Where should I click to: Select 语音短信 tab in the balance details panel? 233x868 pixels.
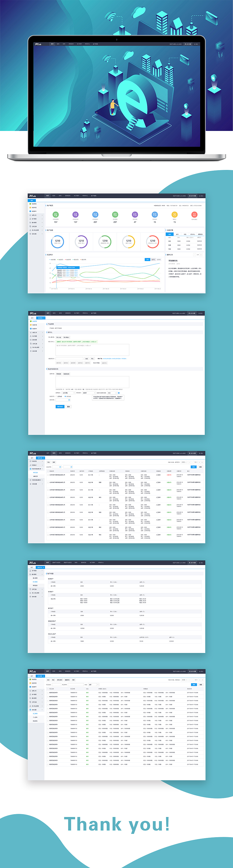click(x=200, y=234)
